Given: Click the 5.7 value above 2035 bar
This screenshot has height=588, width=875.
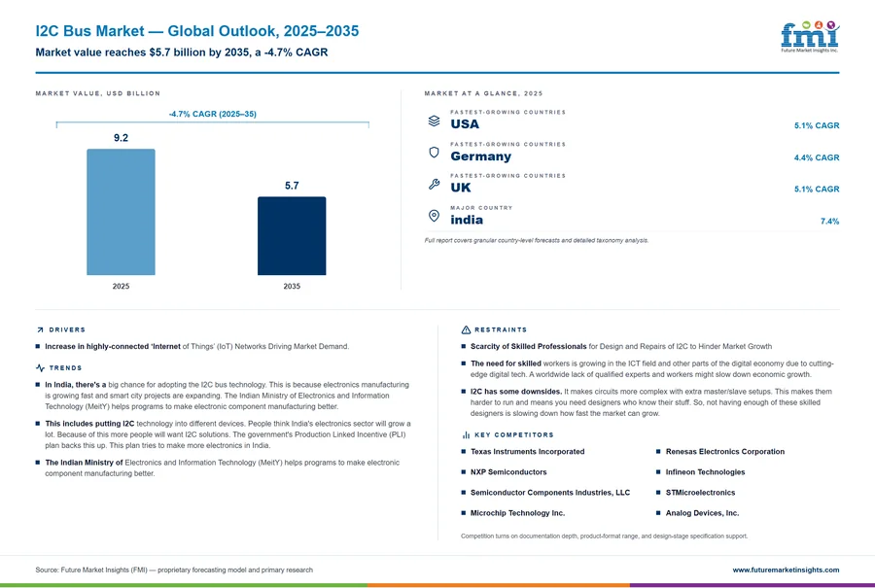Looking at the screenshot, I should click(x=292, y=186).
